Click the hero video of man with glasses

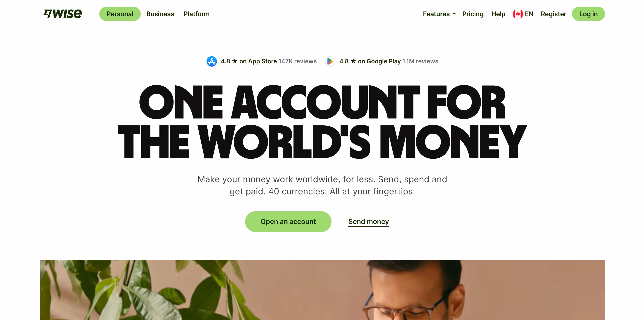(x=322, y=290)
